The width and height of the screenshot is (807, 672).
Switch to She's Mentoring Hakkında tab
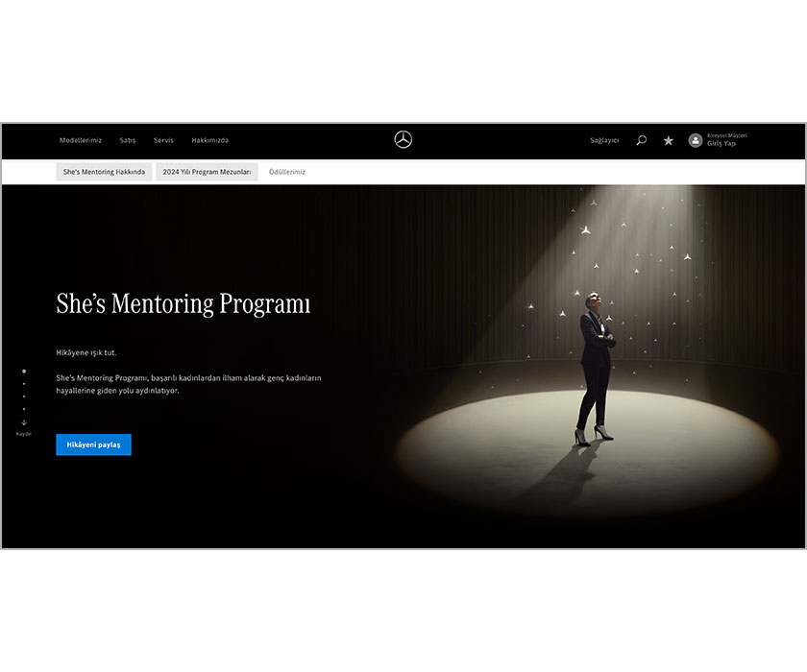coord(104,172)
